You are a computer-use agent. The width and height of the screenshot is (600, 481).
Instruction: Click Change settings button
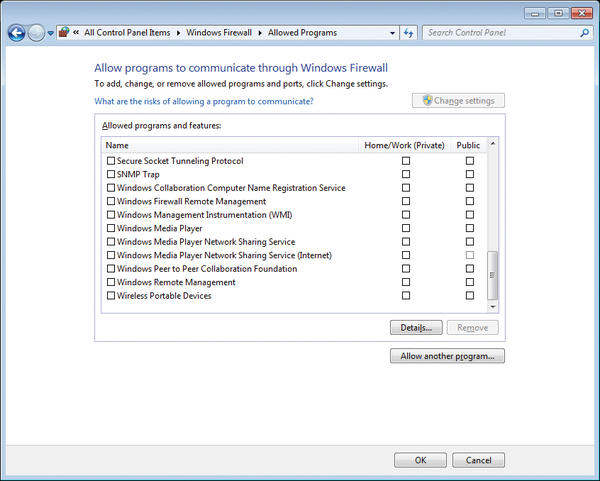[458, 101]
